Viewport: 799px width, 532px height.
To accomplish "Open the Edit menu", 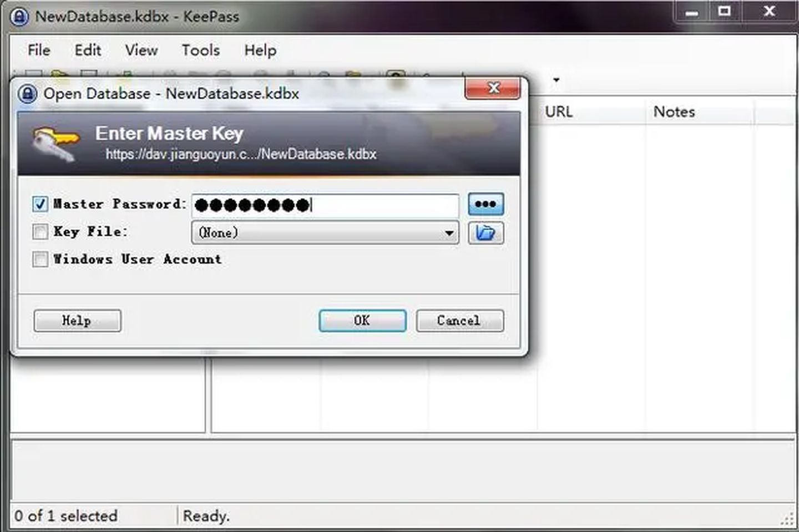I will click(x=88, y=50).
